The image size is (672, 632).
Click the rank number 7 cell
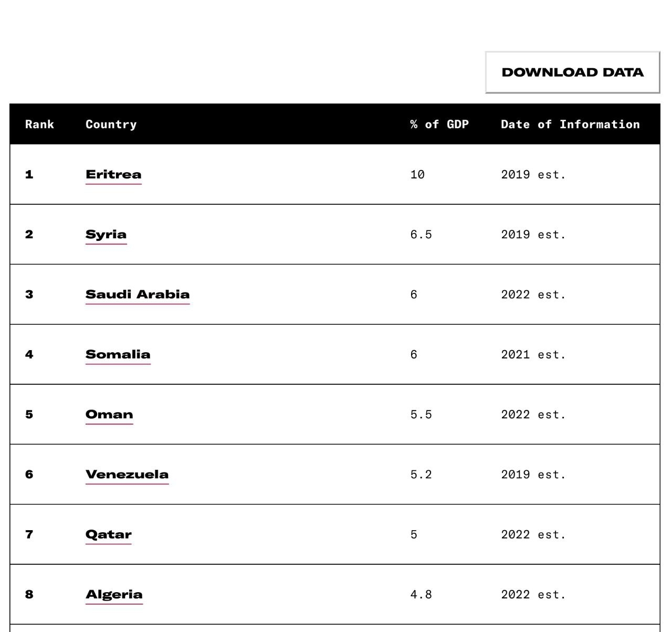(x=29, y=535)
